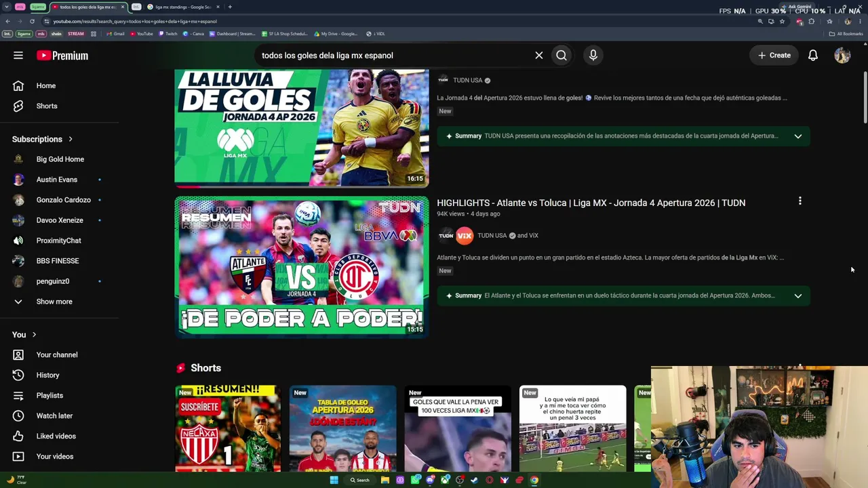Image resolution: width=868 pixels, height=488 pixels.
Task: Open a new browser tab
Action: pos(230,7)
